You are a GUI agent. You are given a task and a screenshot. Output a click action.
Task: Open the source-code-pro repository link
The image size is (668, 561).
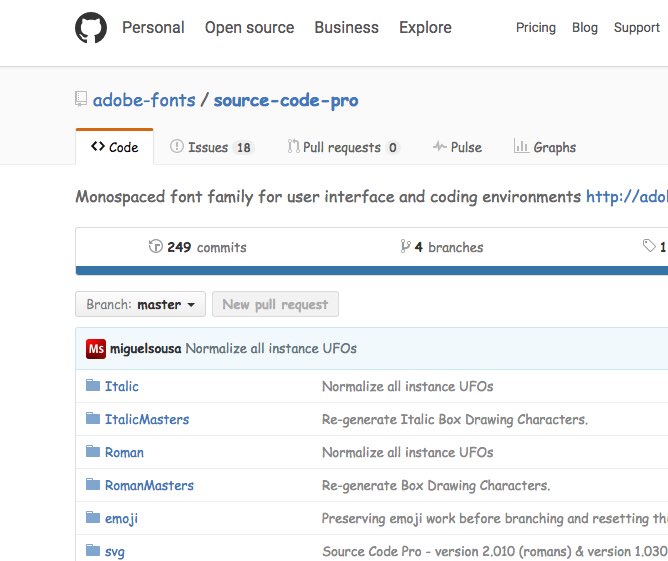pos(286,101)
